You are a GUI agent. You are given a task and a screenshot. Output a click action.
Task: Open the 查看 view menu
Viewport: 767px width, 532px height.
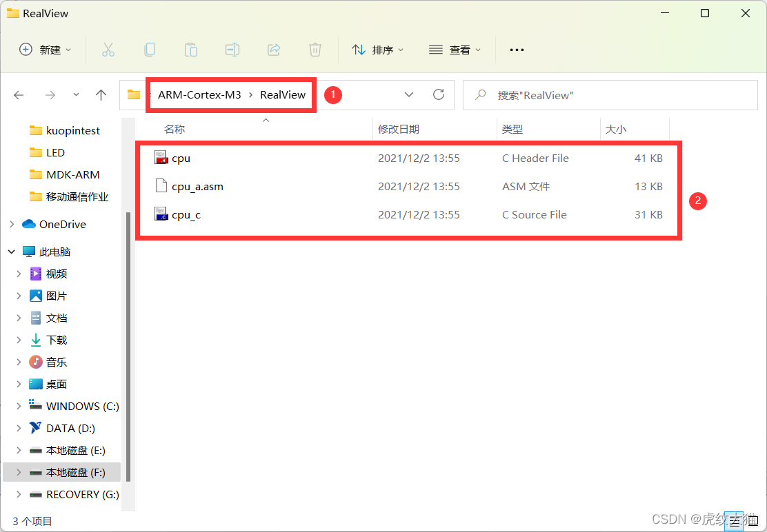tap(455, 50)
